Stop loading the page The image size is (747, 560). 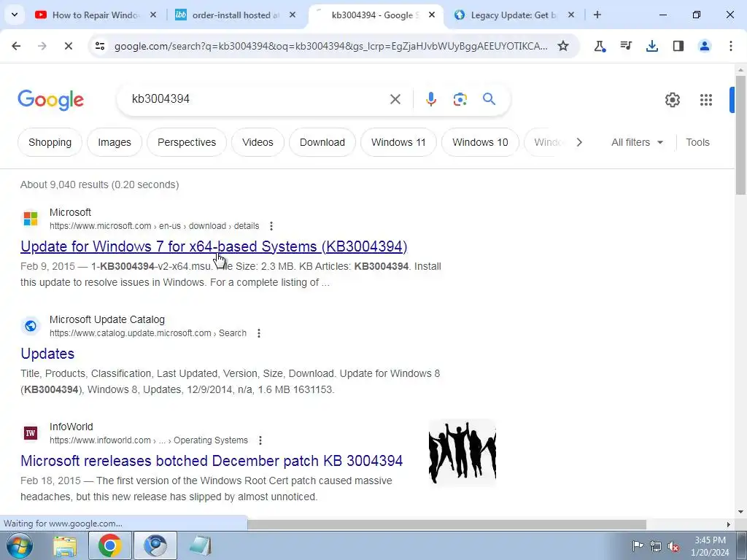(69, 46)
